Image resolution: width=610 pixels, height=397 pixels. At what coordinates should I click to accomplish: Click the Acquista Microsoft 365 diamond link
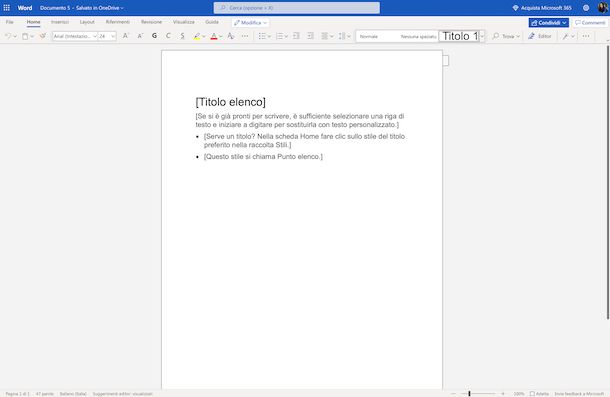(542, 8)
